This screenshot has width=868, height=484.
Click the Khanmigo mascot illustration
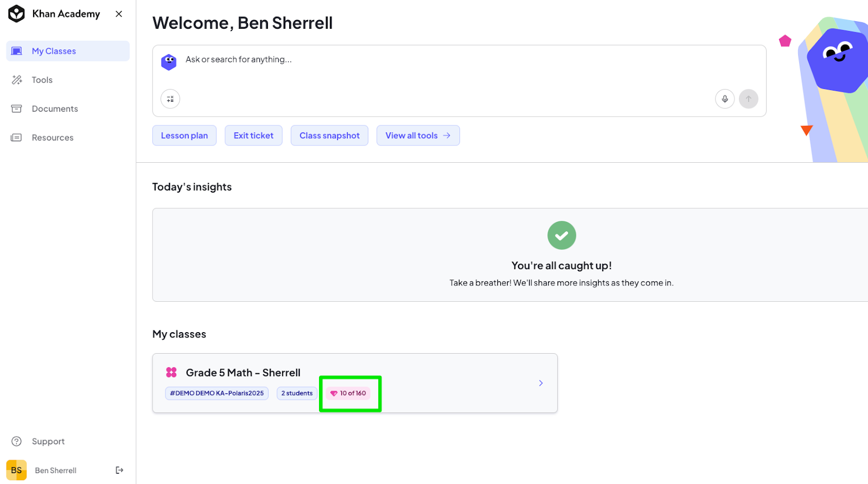[x=838, y=60]
